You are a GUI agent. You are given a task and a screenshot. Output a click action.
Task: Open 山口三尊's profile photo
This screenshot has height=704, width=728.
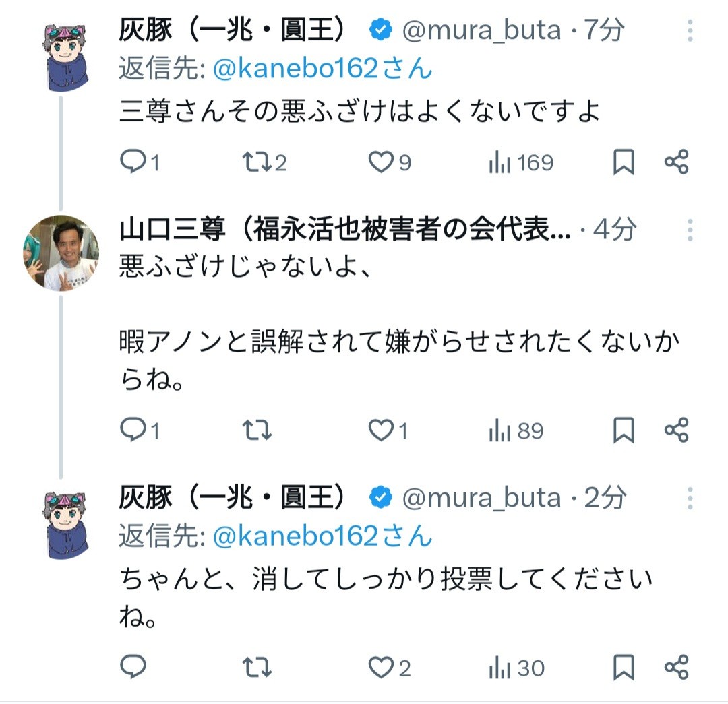point(61,253)
